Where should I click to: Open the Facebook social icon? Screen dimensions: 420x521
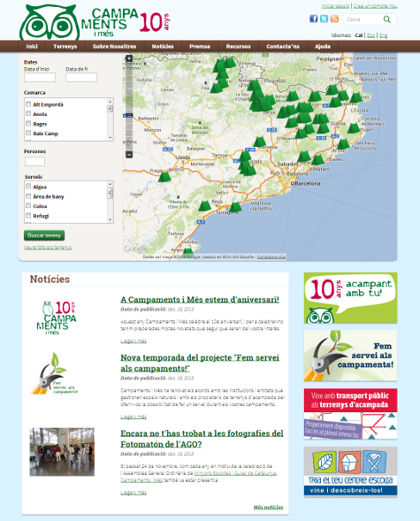pos(313,19)
